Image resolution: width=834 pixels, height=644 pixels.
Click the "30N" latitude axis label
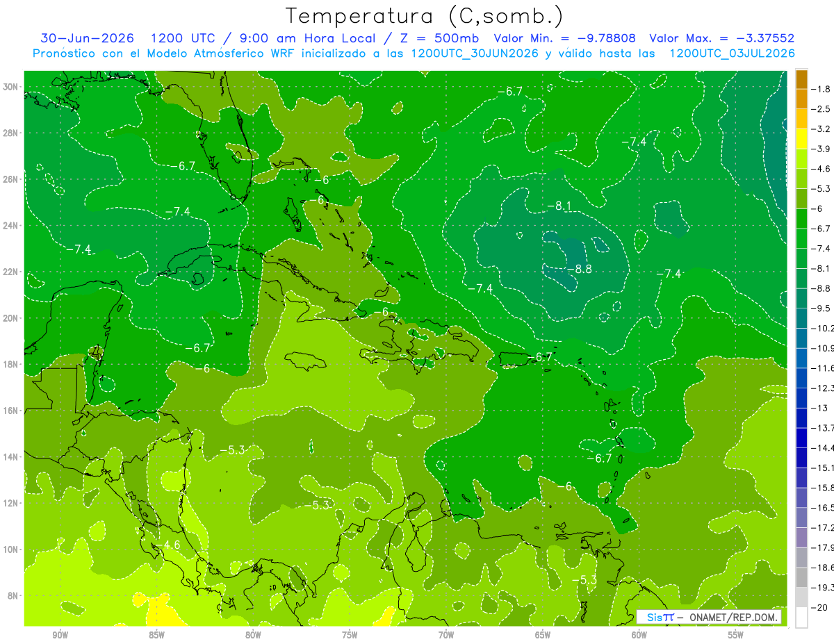pos(11,87)
